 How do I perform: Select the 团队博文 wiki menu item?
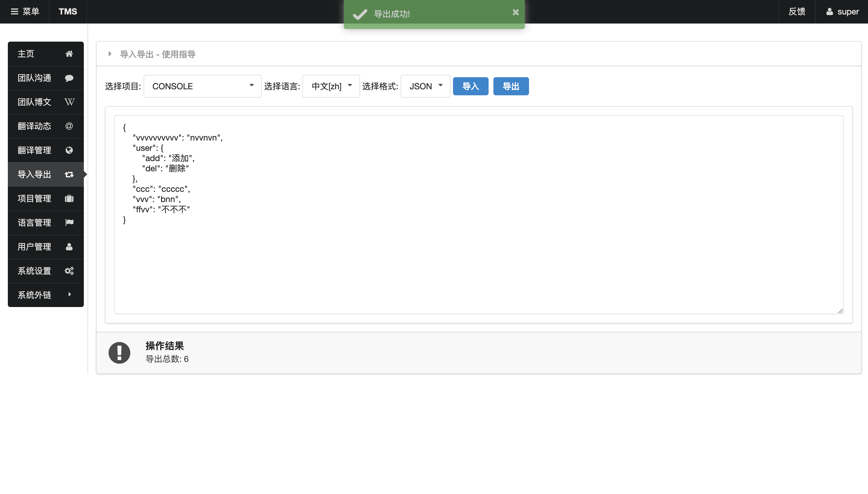pyautogui.click(x=45, y=101)
